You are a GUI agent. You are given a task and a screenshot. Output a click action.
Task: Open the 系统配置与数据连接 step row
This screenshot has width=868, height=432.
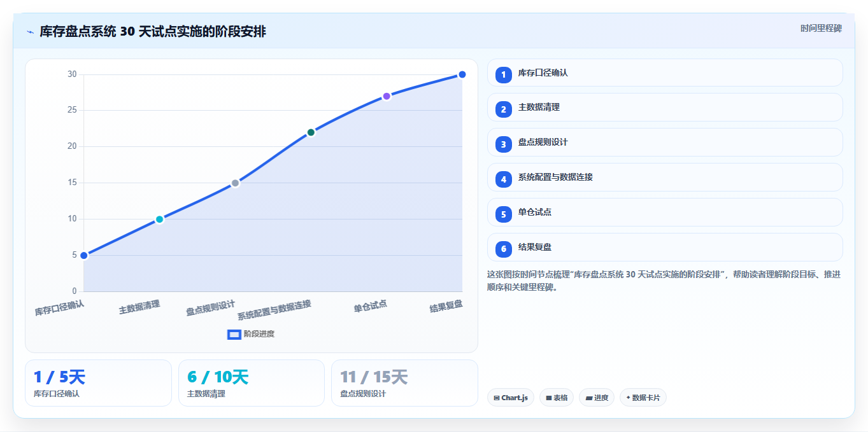(665, 178)
